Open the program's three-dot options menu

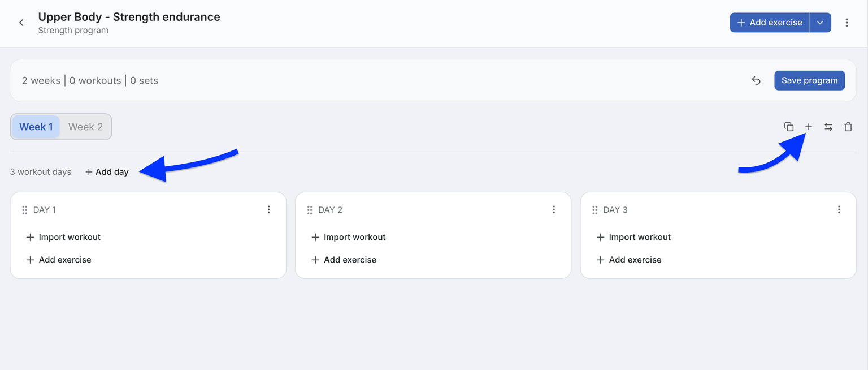pyautogui.click(x=847, y=23)
